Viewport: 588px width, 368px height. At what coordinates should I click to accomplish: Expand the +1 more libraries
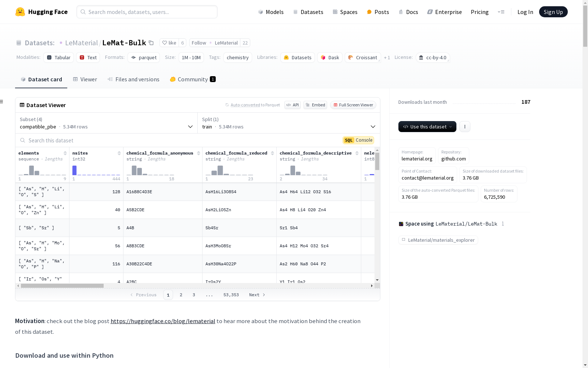[387, 57]
